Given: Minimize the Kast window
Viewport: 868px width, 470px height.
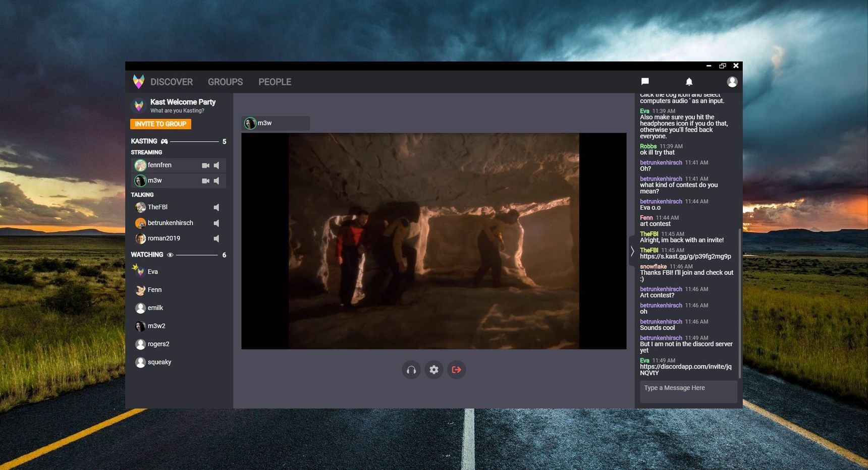Looking at the screenshot, I should pyautogui.click(x=709, y=66).
